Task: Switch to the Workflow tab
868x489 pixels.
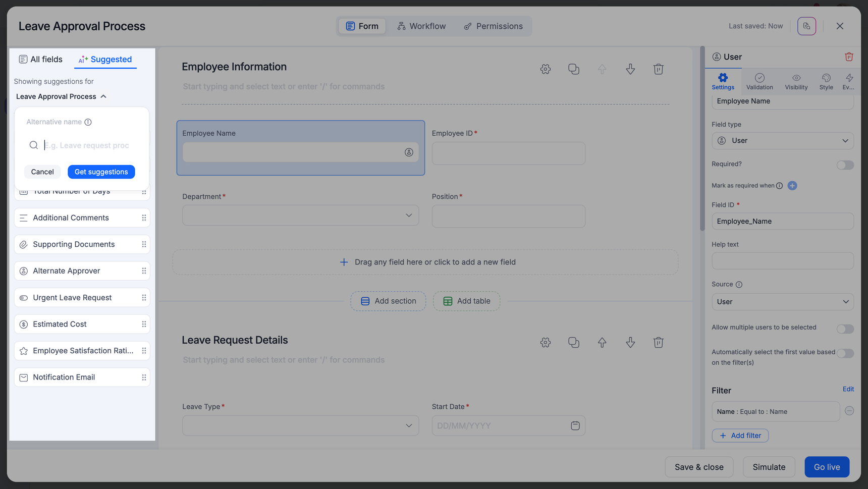Action: pyautogui.click(x=421, y=26)
